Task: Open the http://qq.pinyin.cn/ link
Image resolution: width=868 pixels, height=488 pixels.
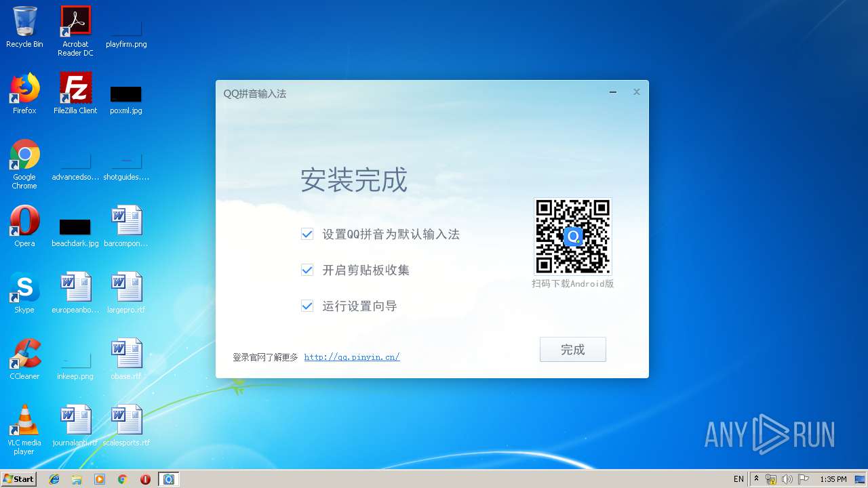Action: [x=352, y=357]
